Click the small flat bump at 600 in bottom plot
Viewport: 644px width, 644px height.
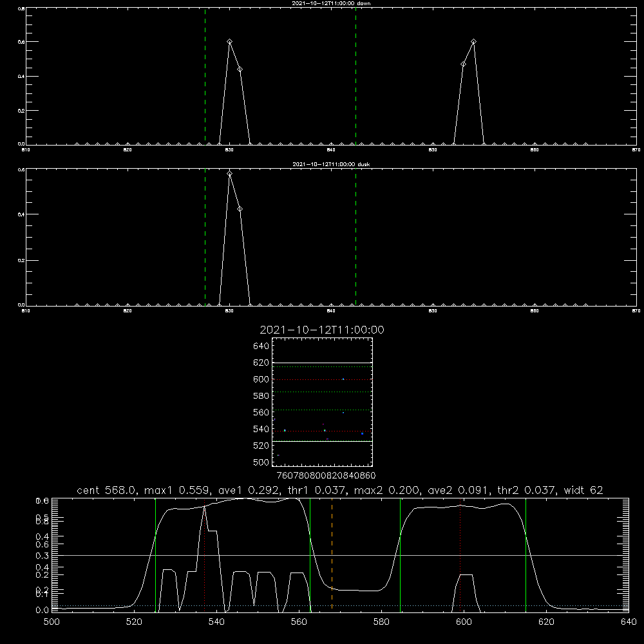tap(466, 575)
